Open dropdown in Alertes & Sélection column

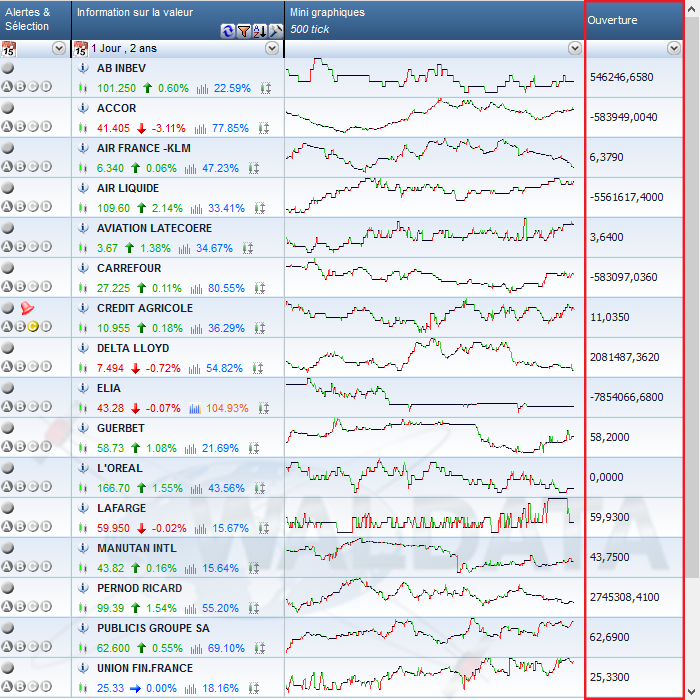click(59, 48)
